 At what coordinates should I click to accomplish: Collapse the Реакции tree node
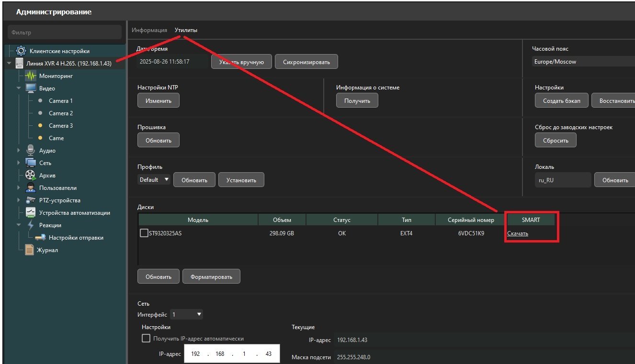pyautogui.click(x=19, y=225)
